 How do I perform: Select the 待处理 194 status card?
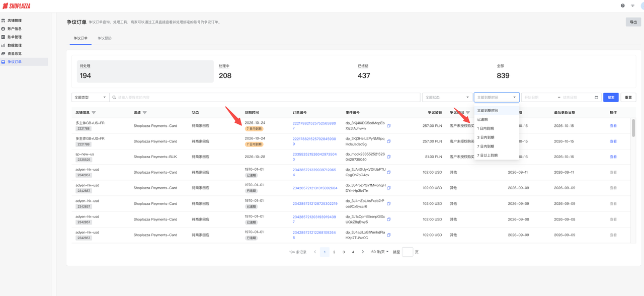tap(145, 71)
